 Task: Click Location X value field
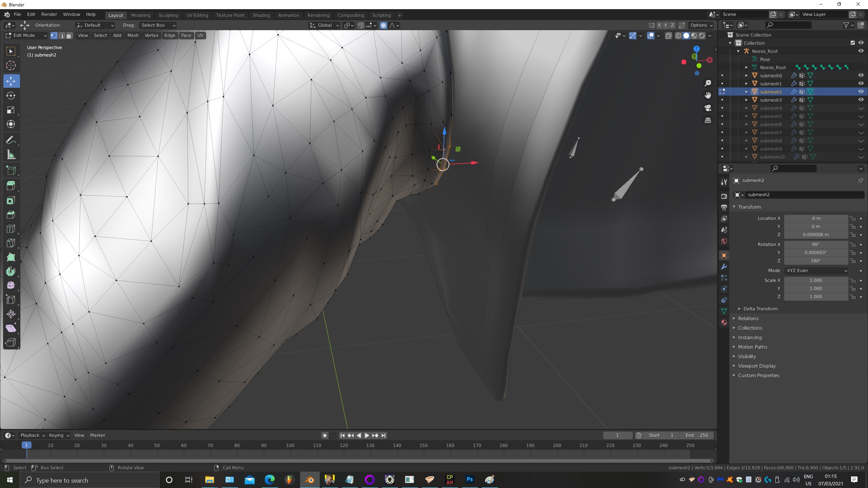tap(816, 218)
